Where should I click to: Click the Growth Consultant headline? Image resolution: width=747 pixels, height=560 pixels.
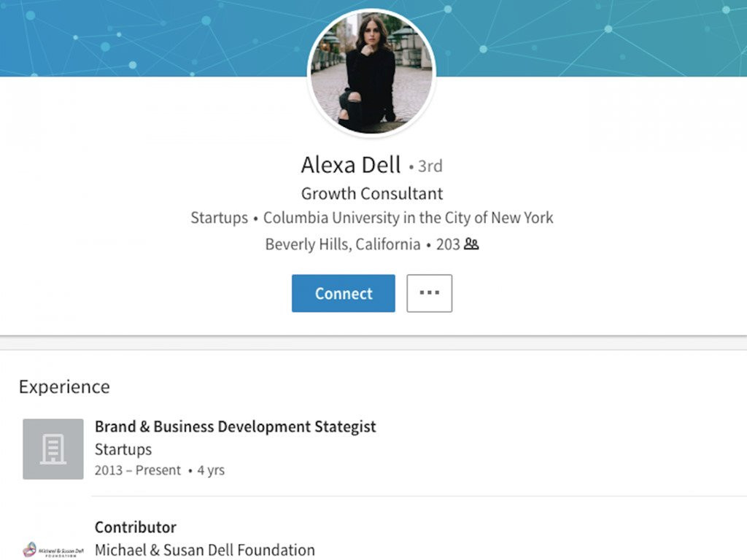point(371,194)
